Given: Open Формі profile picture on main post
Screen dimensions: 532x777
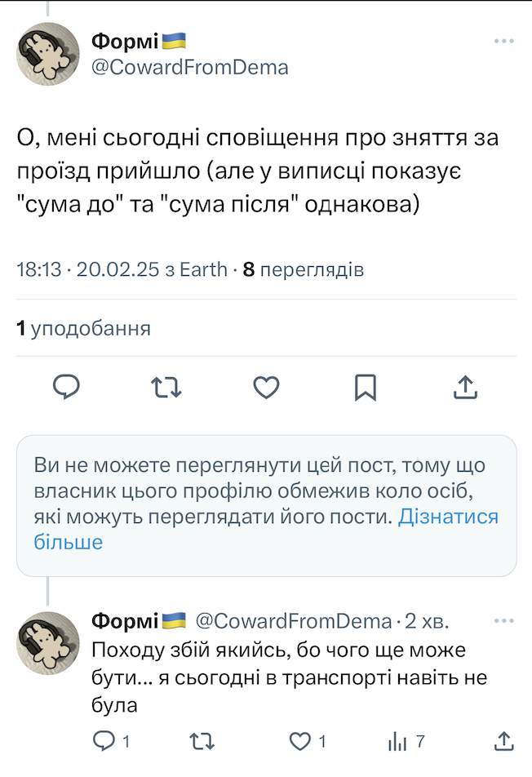Looking at the screenshot, I should point(48,53).
